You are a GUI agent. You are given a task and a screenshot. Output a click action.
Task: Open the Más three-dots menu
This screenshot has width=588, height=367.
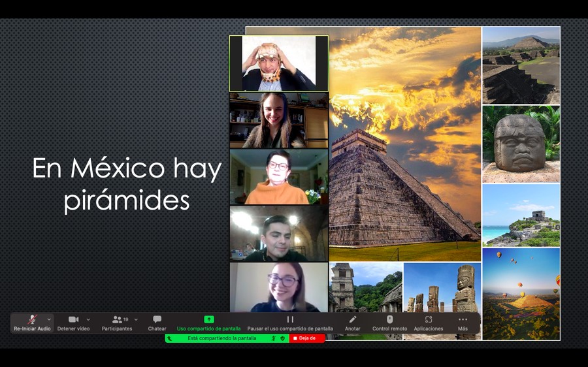(463, 319)
